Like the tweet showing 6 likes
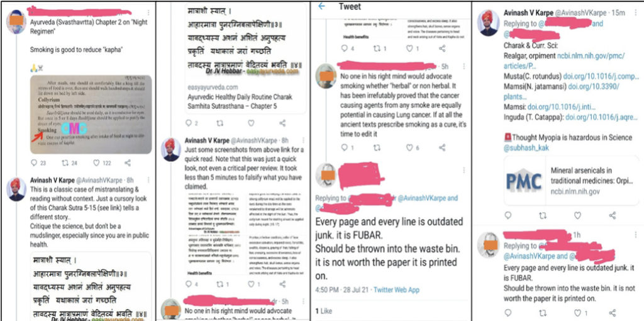The image size is (644, 321). point(409,147)
